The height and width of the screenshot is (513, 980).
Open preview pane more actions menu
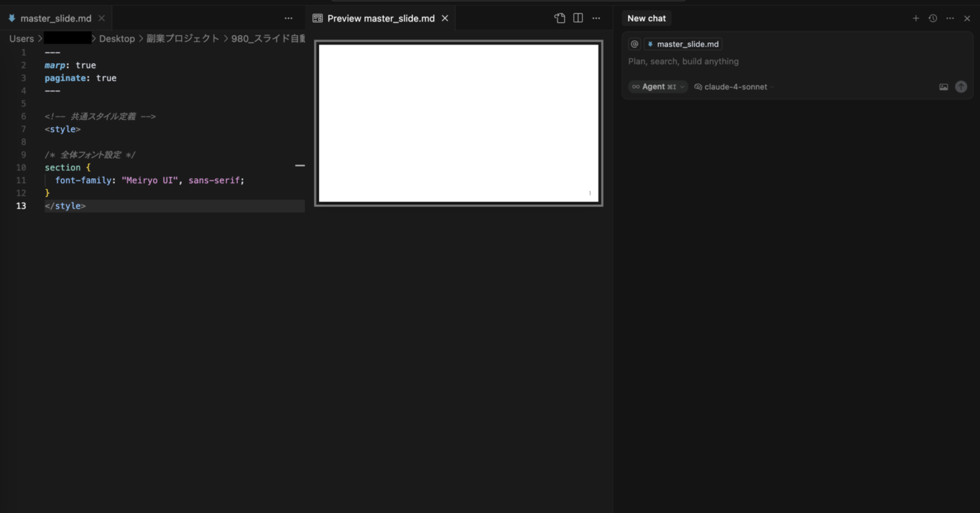click(x=596, y=19)
